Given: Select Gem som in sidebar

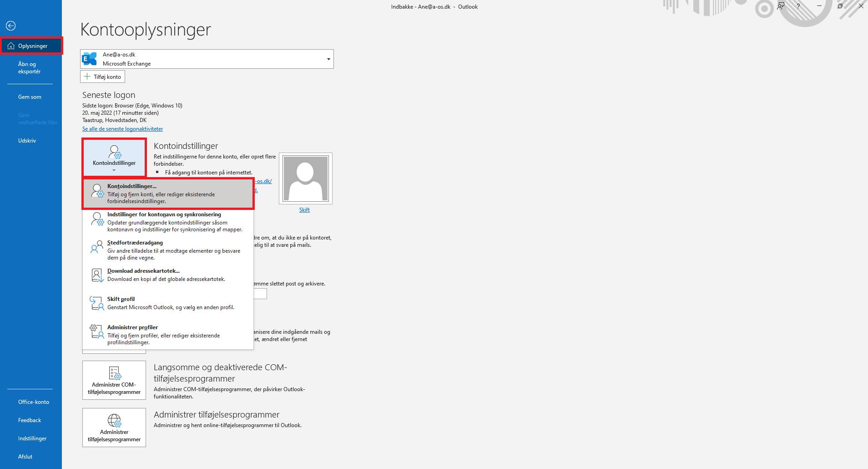Looking at the screenshot, I should point(30,97).
